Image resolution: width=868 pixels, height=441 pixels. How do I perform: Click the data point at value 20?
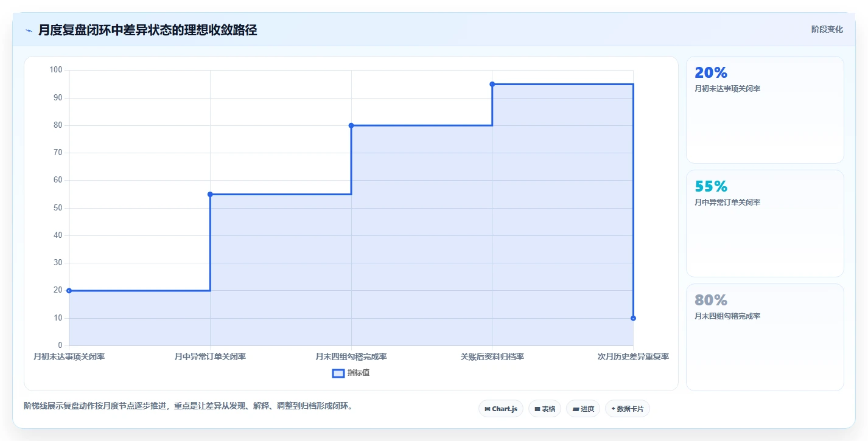(x=69, y=291)
